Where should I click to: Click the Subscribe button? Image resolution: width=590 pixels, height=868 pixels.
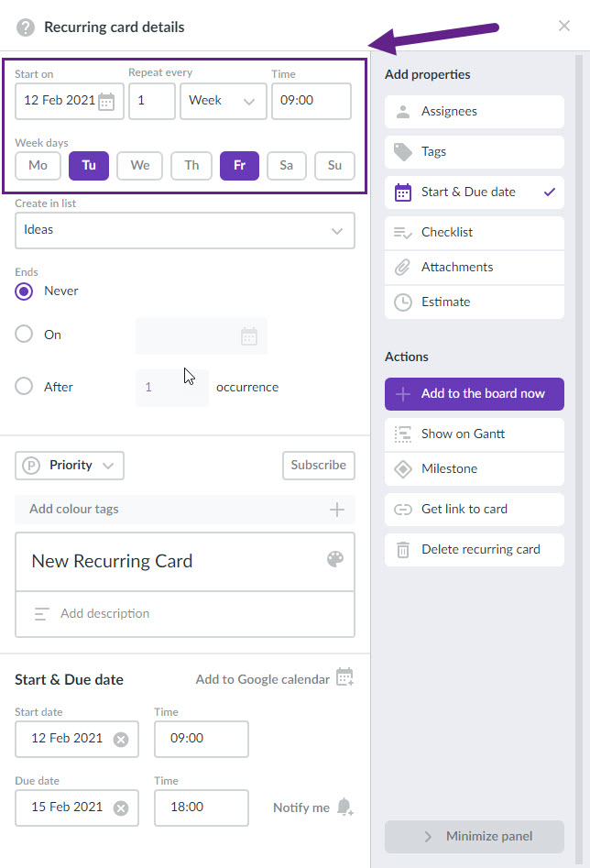(x=318, y=466)
